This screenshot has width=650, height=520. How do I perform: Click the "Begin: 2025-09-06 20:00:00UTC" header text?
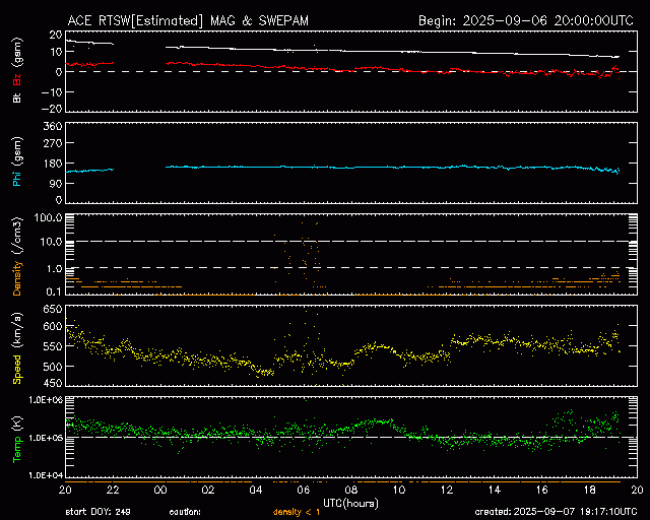pyautogui.click(x=526, y=21)
